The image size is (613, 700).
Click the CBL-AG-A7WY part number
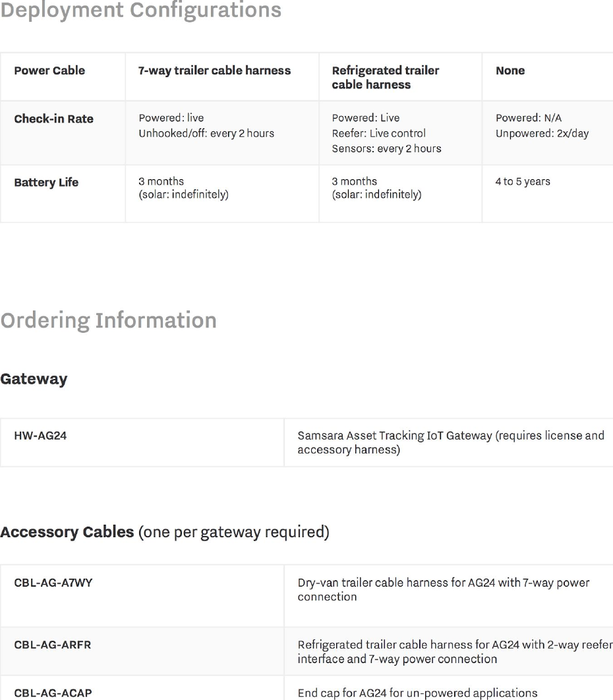click(53, 583)
